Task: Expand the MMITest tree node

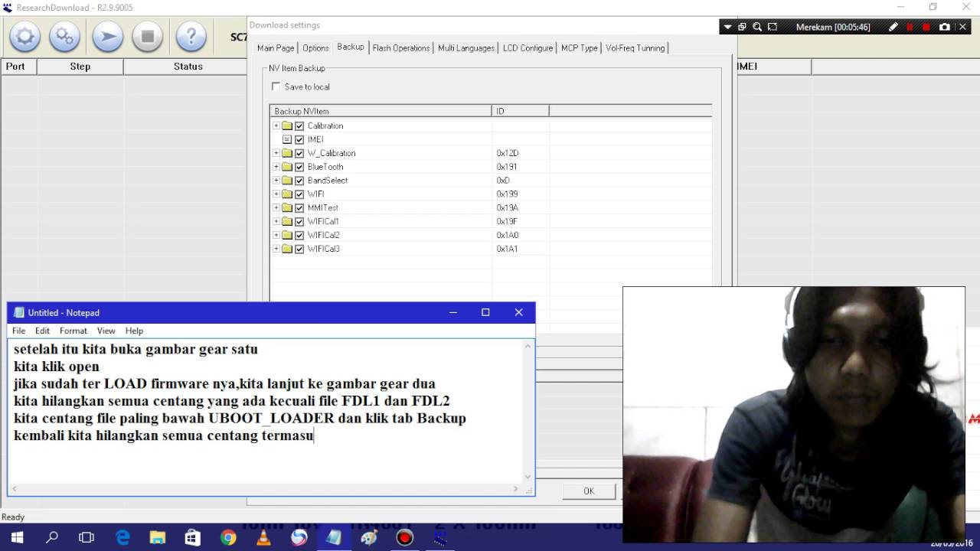Action: (276, 208)
